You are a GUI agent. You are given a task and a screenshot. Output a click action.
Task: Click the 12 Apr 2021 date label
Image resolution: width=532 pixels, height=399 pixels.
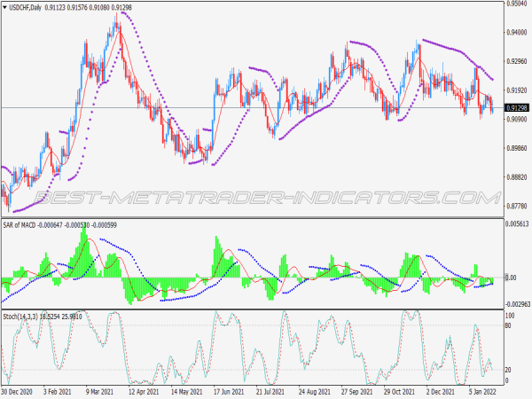click(144, 392)
